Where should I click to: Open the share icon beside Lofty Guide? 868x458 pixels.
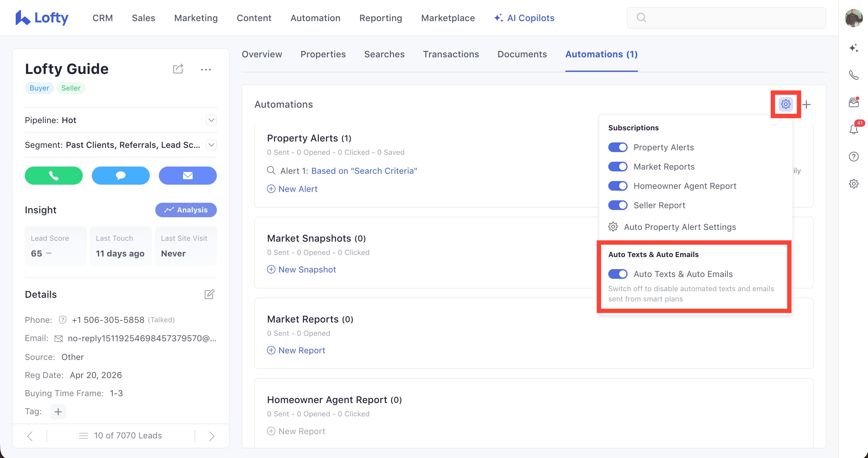click(x=178, y=69)
